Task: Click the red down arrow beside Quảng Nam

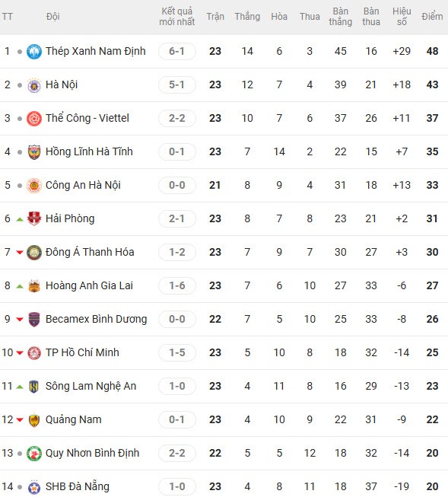Action: point(20,420)
